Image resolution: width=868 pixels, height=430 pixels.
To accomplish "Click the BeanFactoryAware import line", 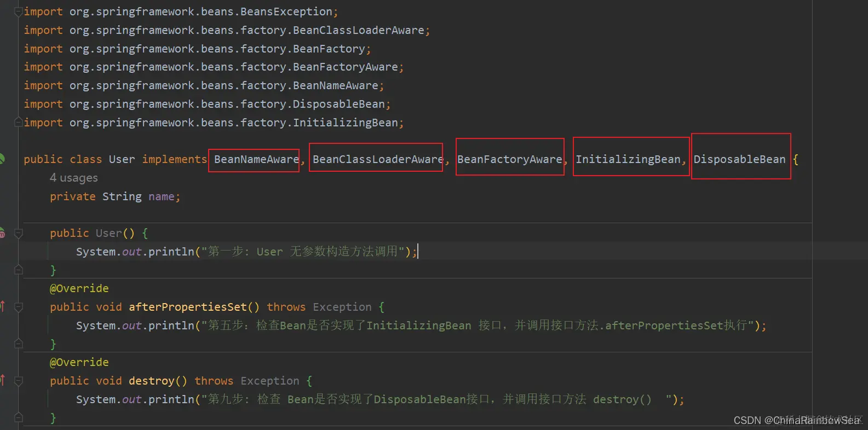I will (214, 67).
